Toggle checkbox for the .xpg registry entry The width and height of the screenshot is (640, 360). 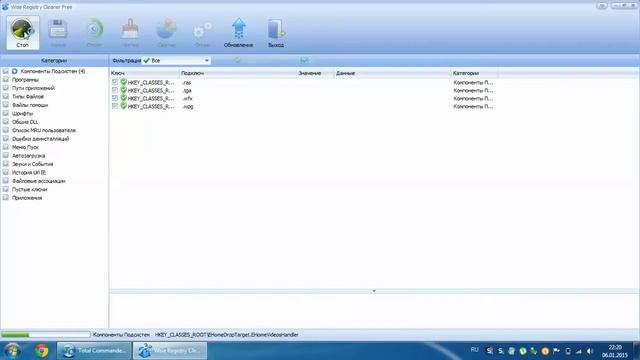point(115,106)
